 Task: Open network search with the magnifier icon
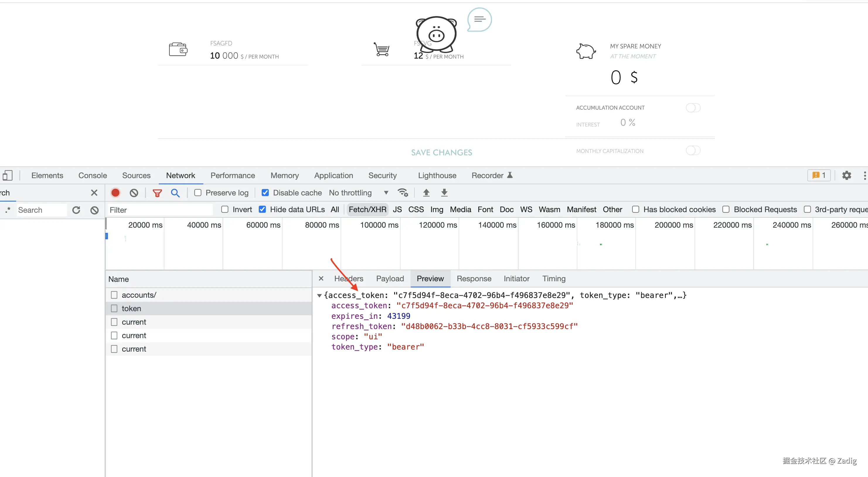pyautogui.click(x=175, y=193)
